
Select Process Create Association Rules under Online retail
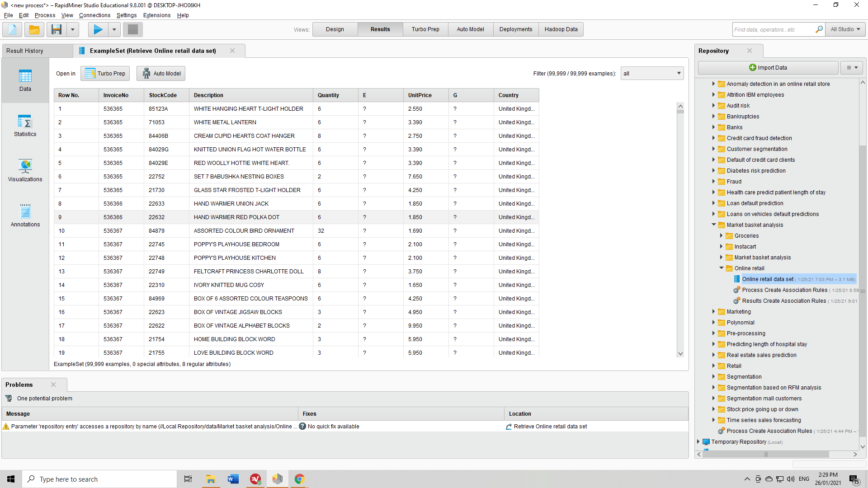coord(785,290)
